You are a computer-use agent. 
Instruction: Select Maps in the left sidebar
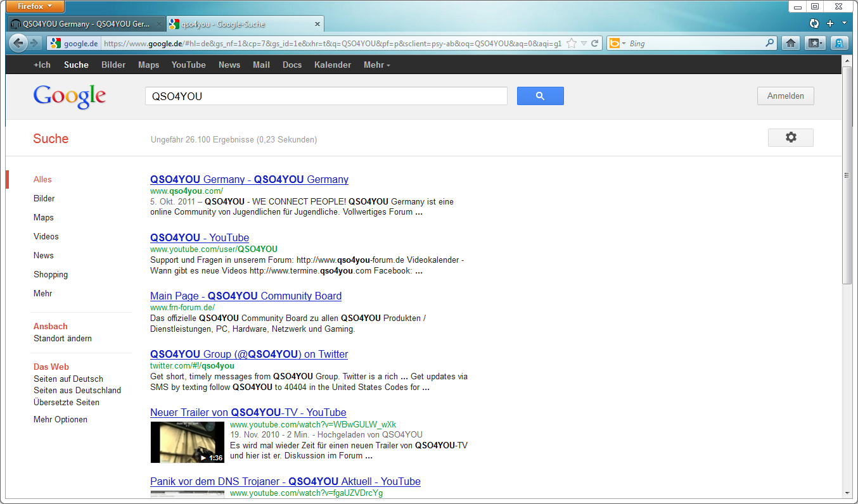(x=43, y=217)
